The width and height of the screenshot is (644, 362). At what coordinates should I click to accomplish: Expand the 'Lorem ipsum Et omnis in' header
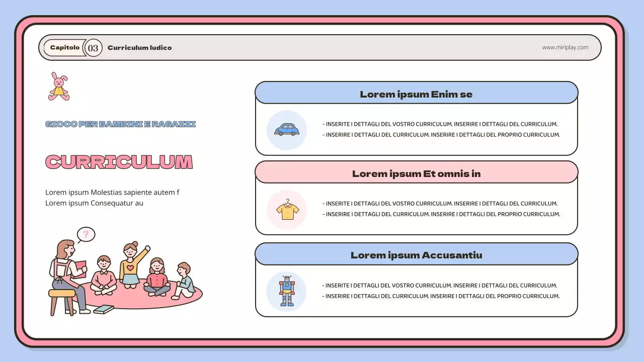coord(416,173)
